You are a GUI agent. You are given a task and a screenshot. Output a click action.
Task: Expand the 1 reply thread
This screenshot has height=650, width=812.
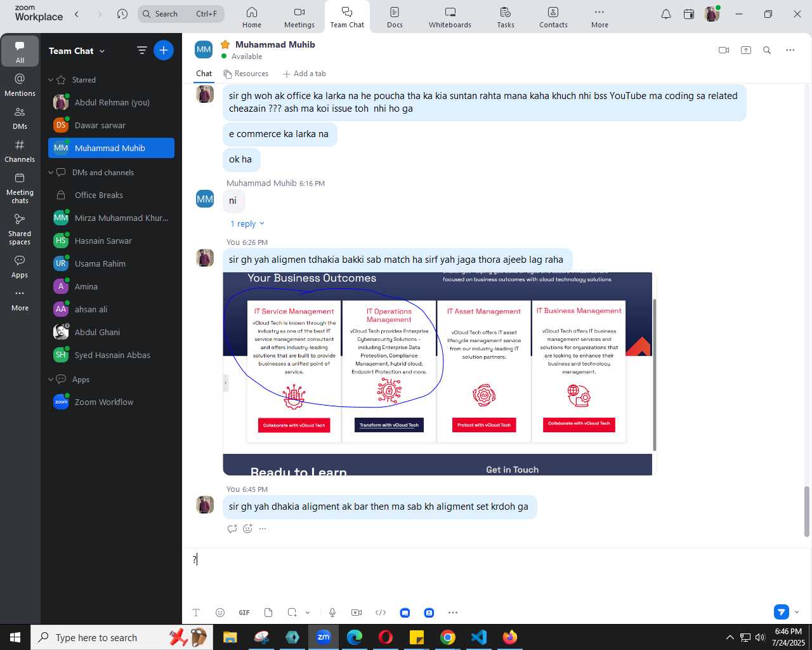(x=247, y=223)
